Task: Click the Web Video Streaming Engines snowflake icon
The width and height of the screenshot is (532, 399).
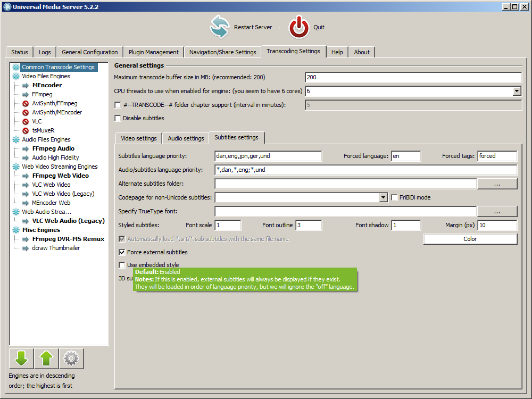Action: 16,167
